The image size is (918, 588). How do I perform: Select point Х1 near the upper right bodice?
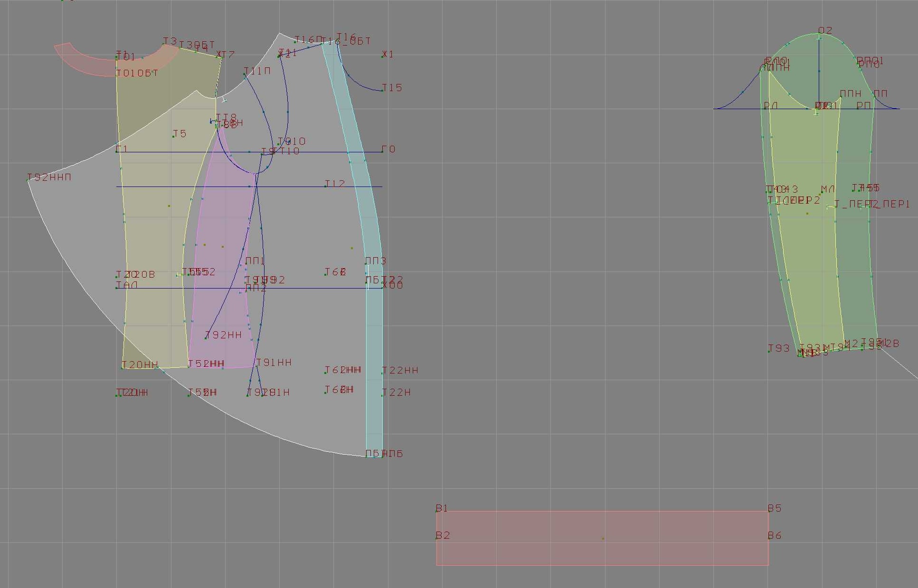point(383,56)
